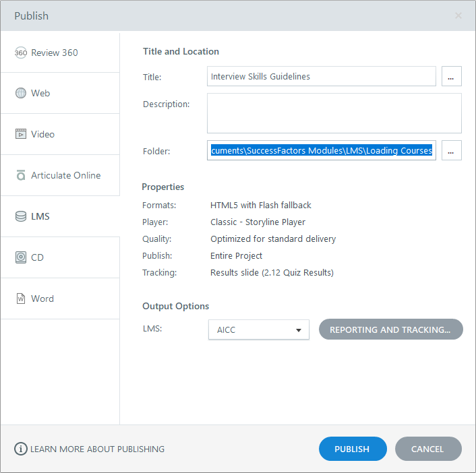The image size is (476, 473).
Task: Browse for folder with ellipsis button
Action: pos(451,151)
